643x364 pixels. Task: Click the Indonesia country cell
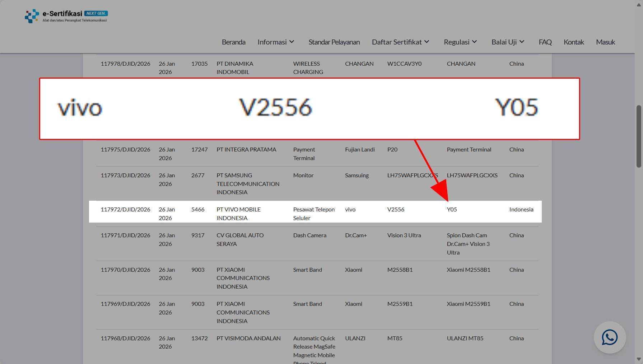coord(521,209)
